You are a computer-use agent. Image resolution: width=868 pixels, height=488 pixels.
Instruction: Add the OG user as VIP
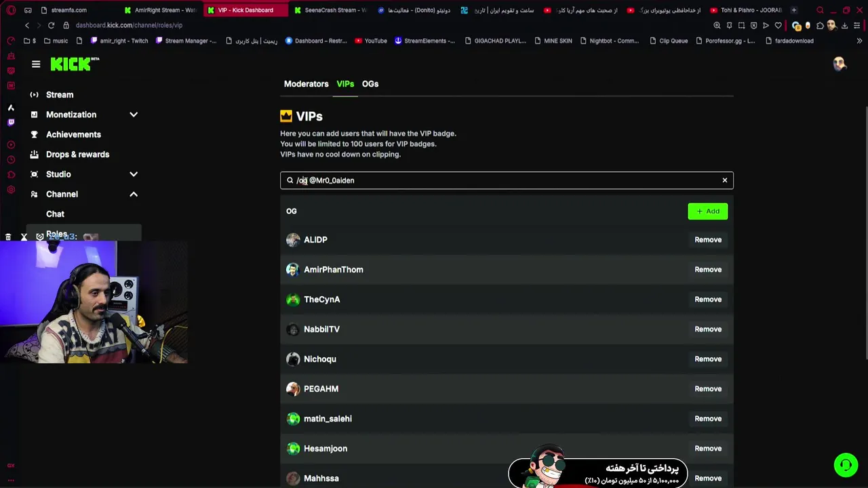coord(708,211)
